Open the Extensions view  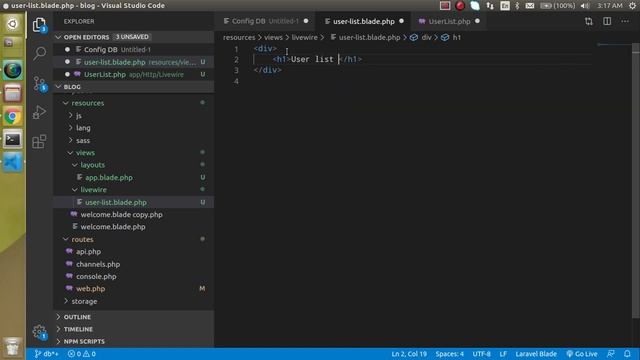click(x=39, y=142)
